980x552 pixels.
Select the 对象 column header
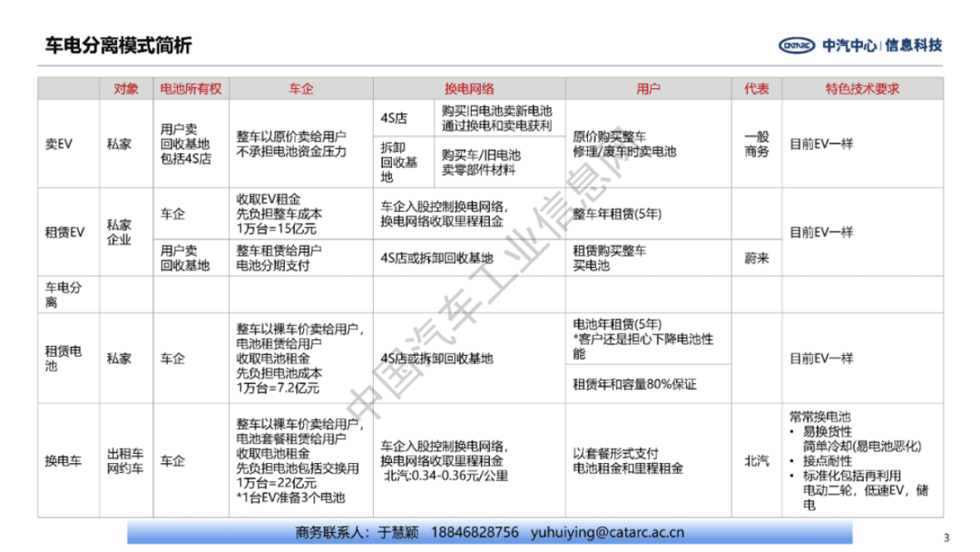125,88
